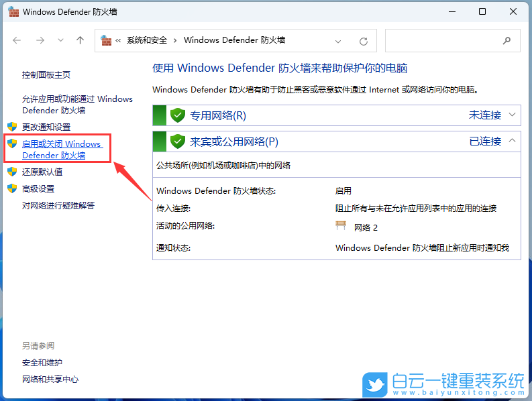Viewport: 532px width, 401px height.
Task: Open the address bar history dropdown
Action: click(338, 42)
